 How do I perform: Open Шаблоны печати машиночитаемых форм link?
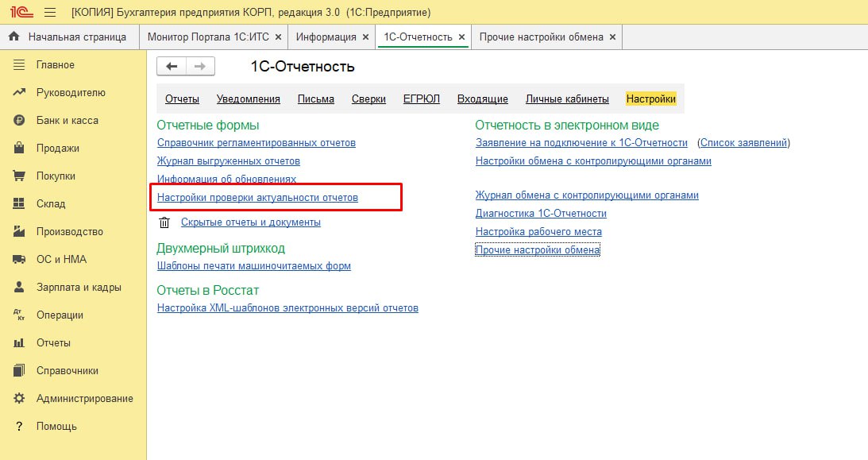pos(254,266)
